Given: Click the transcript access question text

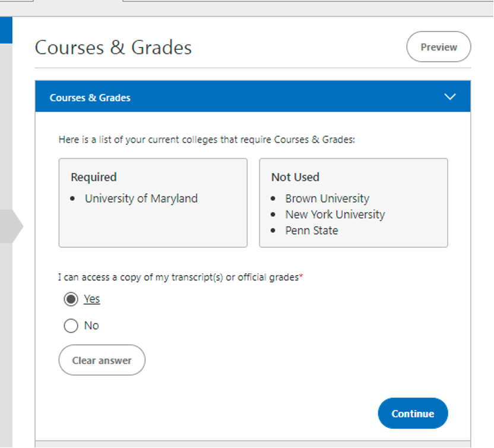Looking at the screenshot, I should pos(178,277).
